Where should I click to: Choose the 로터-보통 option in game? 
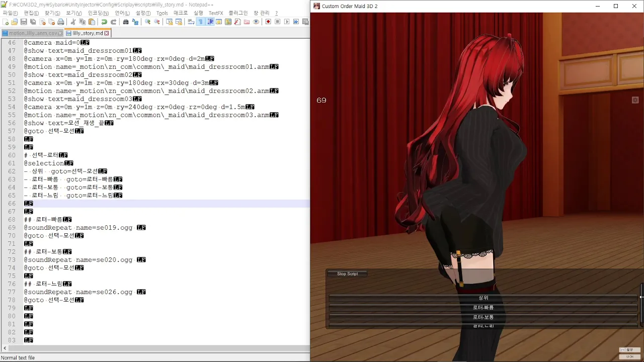483,317
